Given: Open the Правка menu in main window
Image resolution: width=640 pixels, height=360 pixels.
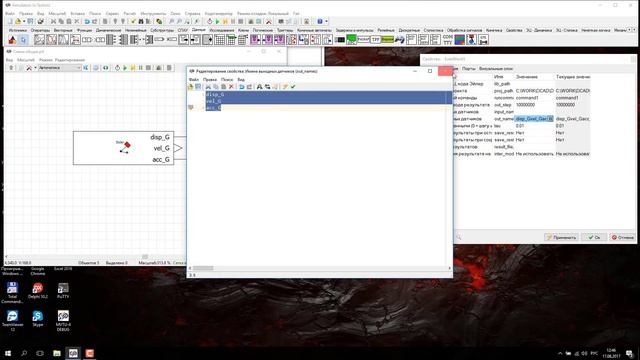Looking at the screenshot, I should [x=26, y=13].
